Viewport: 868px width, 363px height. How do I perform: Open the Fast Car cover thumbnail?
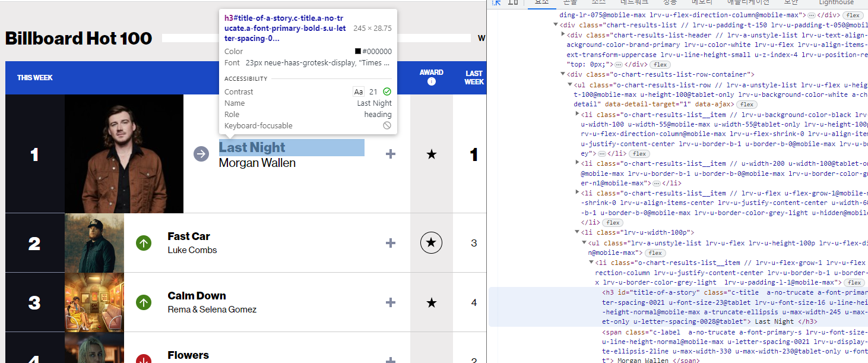94,243
